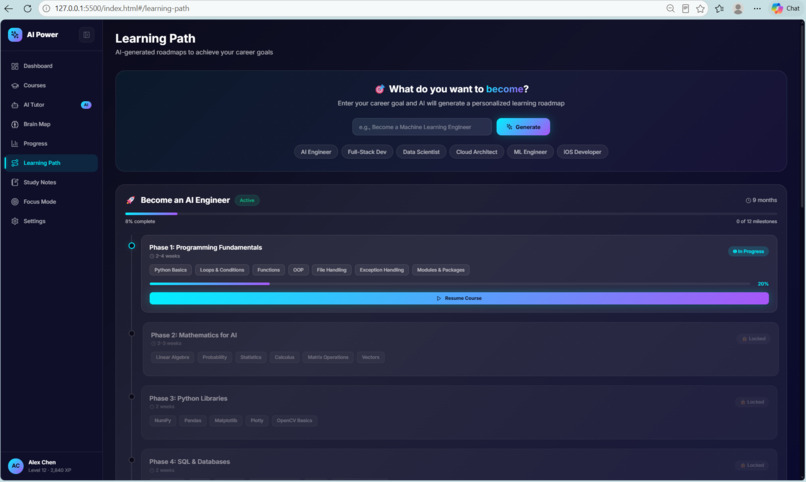Click the Dashboard grid icon in sidebar
This screenshot has height=482, width=806.
(15, 66)
